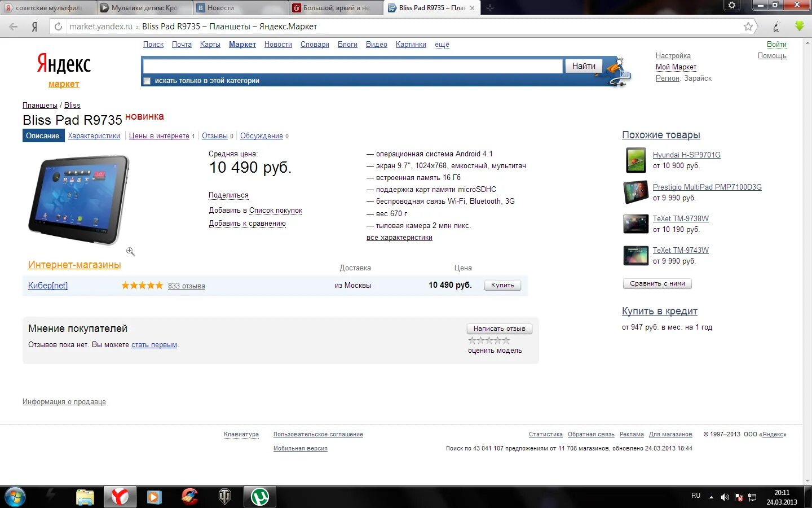Click the TeXet TM-9738W thumbnail image
Viewport: 812px width, 508px height.
pos(636,224)
